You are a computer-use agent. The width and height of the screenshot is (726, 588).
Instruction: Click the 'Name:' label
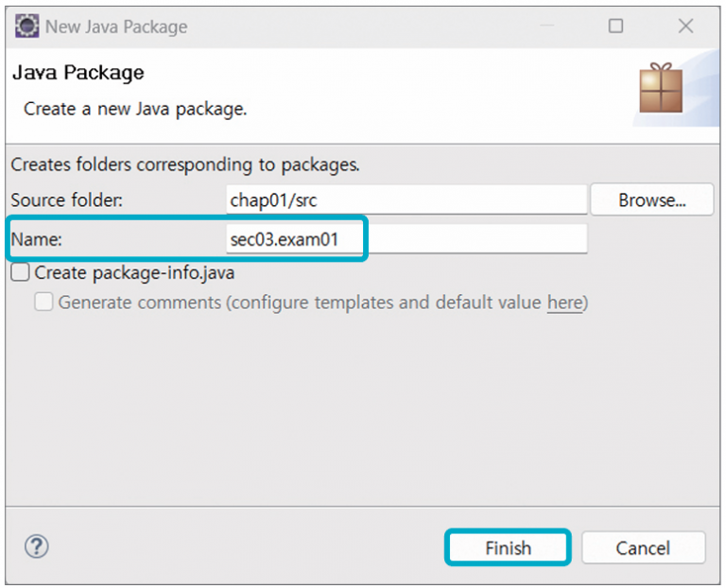36,240
